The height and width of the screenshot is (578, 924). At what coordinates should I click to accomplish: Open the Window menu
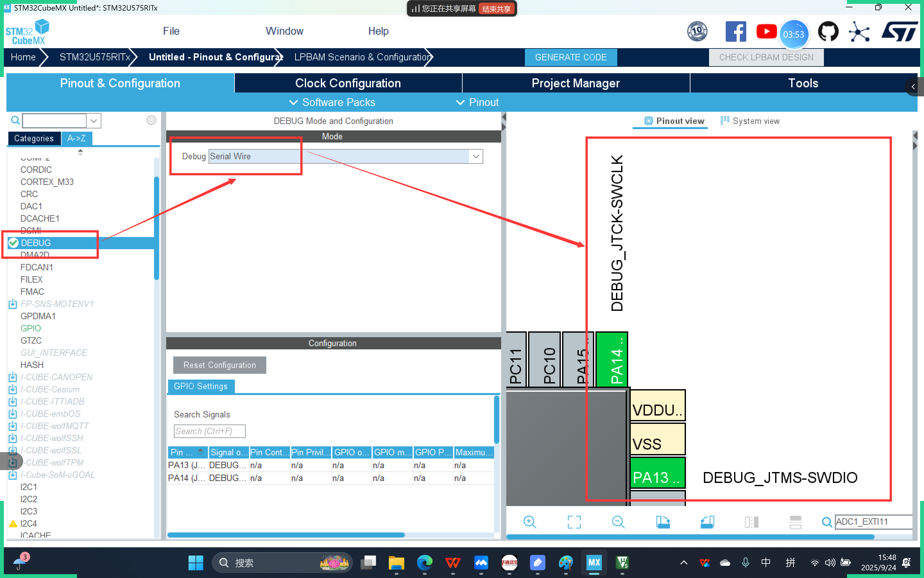click(x=285, y=31)
